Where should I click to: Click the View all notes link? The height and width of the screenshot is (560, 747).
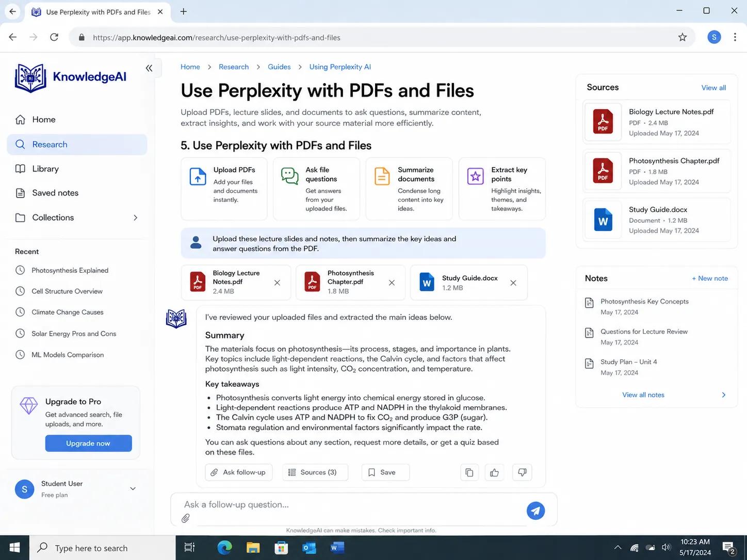[643, 395]
